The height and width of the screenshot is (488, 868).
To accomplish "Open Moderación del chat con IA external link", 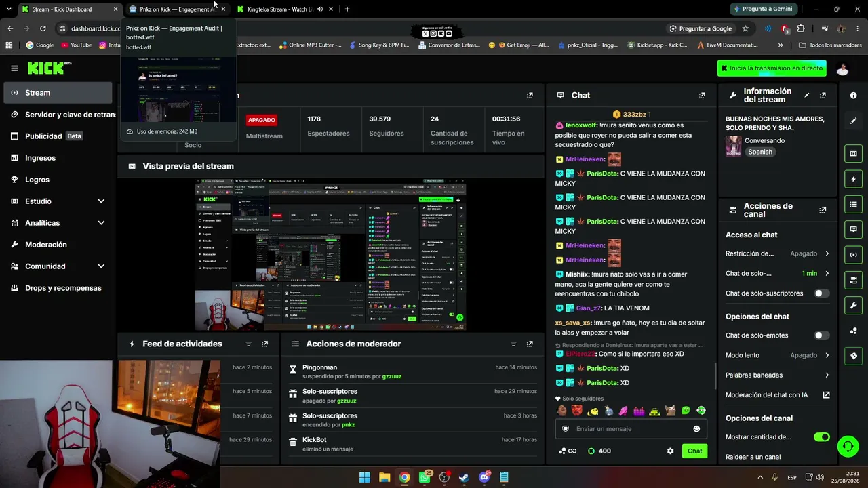I will [826, 395].
